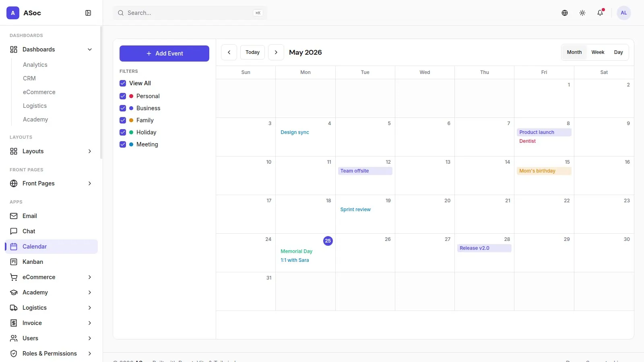The height and width of the screenshot is (362, 644).
Task: Open eCommerce dashboard submenu item
Action: point(39,92)
